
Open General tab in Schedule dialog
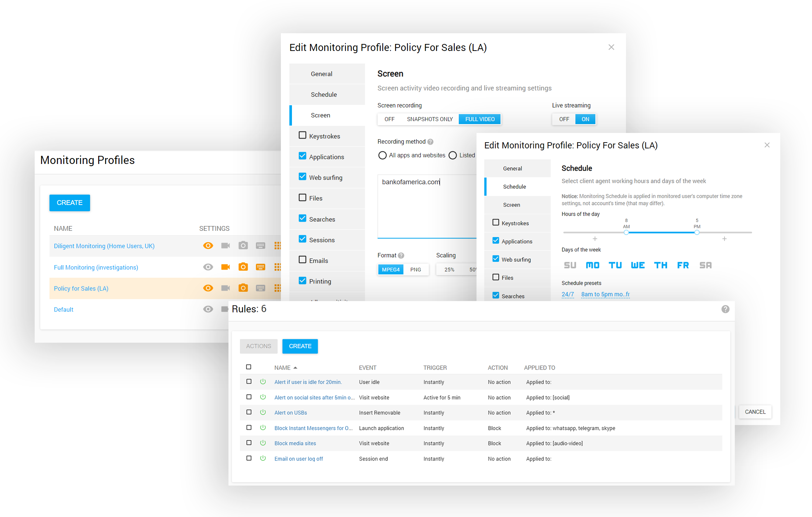512,168
